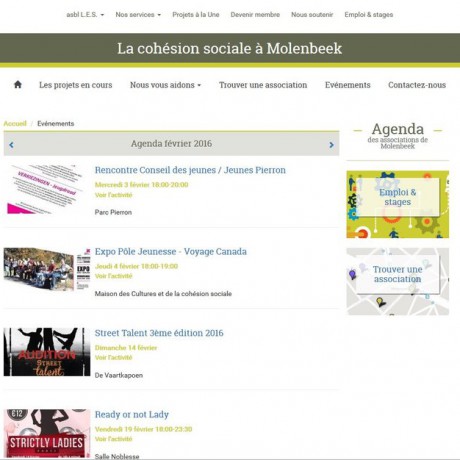
Task: Go to the home icon in navigation
Action: click(x=18, y=85)
